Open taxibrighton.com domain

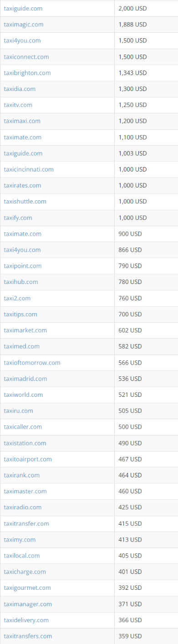[27, 73]
